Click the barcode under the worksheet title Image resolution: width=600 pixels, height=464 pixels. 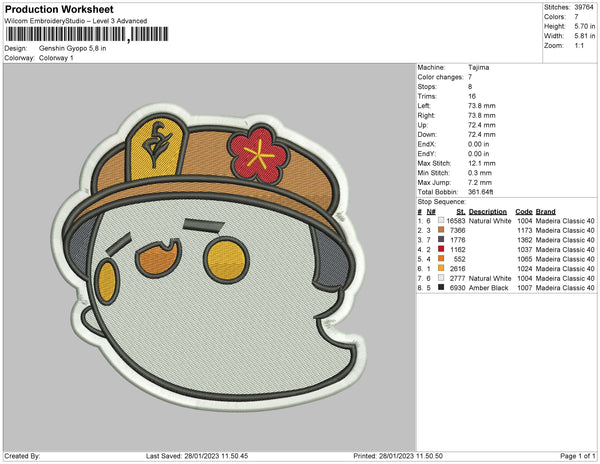tap(86, 34)
